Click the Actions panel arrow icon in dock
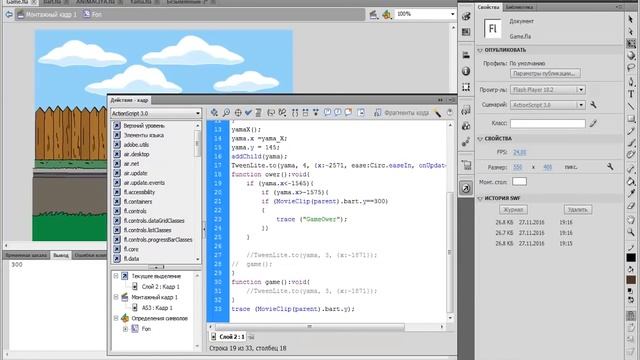Screen dimensions: 640x360 [x=466, y=188]
